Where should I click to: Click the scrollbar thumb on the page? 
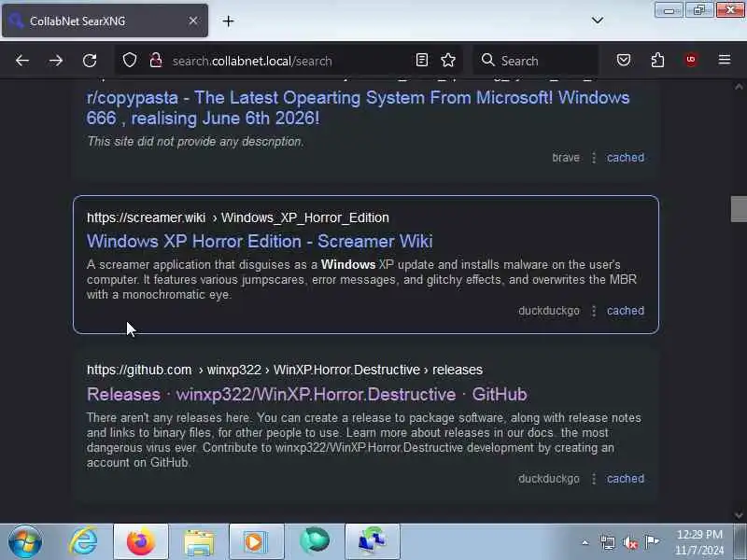(x=739, y=208)
